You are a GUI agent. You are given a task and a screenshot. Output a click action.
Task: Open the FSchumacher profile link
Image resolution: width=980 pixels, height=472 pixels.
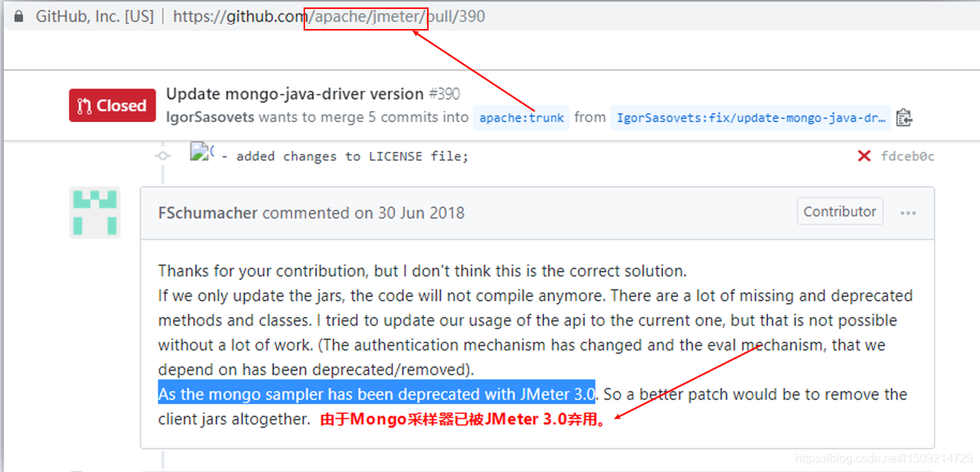208,213
